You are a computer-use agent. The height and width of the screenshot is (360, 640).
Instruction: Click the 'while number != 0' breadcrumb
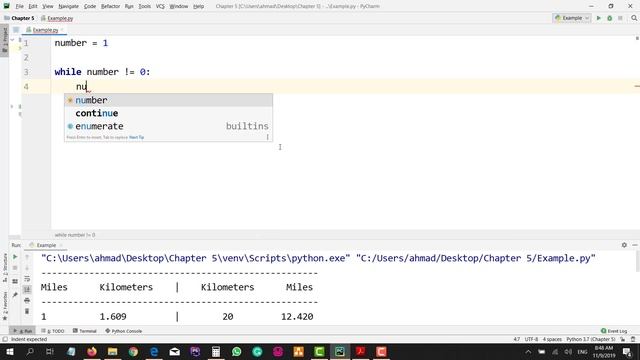pyautogui.click(x=75, y=235)
